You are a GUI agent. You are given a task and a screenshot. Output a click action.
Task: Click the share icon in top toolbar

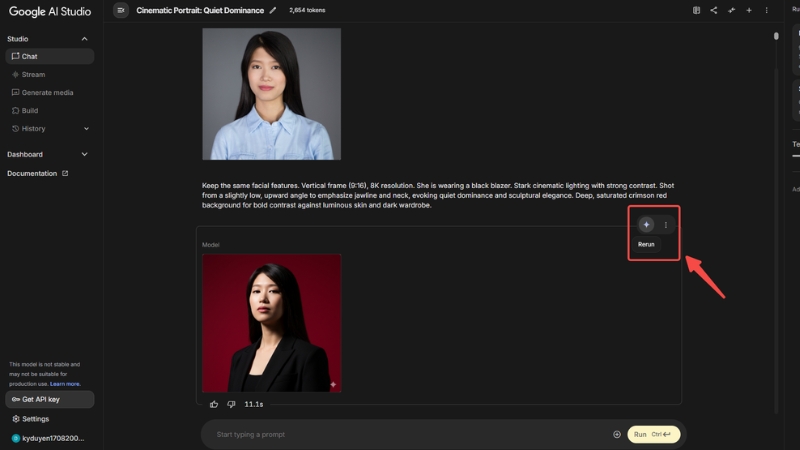point(713,10)
